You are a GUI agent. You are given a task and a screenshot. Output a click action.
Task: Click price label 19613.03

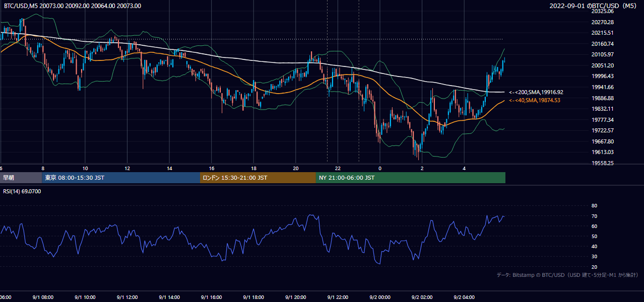click(x=603, y=152)
